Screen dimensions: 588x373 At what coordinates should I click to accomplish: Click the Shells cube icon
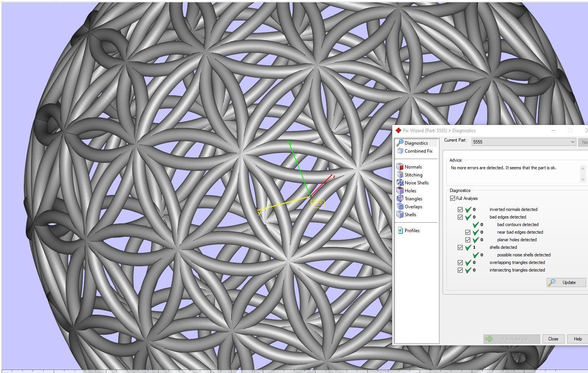pyautogui.click(x=400, y=214)
